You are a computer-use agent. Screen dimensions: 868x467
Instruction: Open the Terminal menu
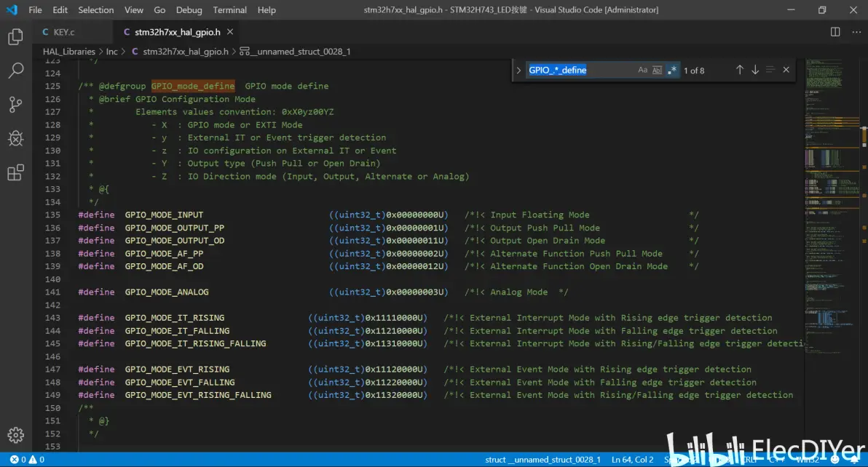click(x=229, y=10)
